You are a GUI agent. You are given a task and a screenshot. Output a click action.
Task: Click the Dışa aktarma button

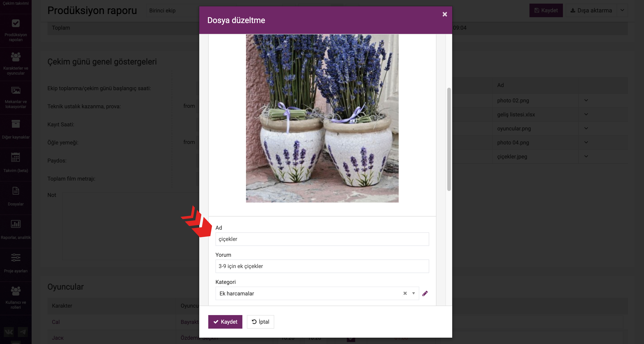(591, 10)
